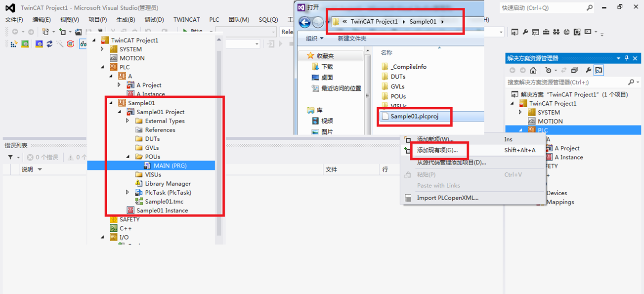Open the 视图(V) menu
The height and width of the screenshot is (294, 644).
[70, 20]
